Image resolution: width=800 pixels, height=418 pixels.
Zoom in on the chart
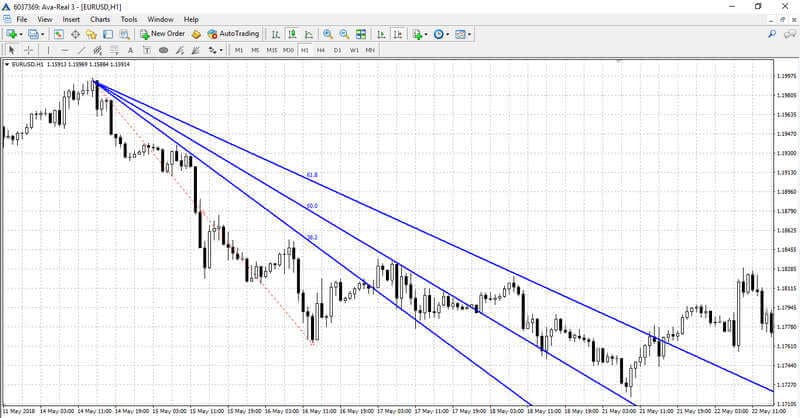(x=328, y=34)
